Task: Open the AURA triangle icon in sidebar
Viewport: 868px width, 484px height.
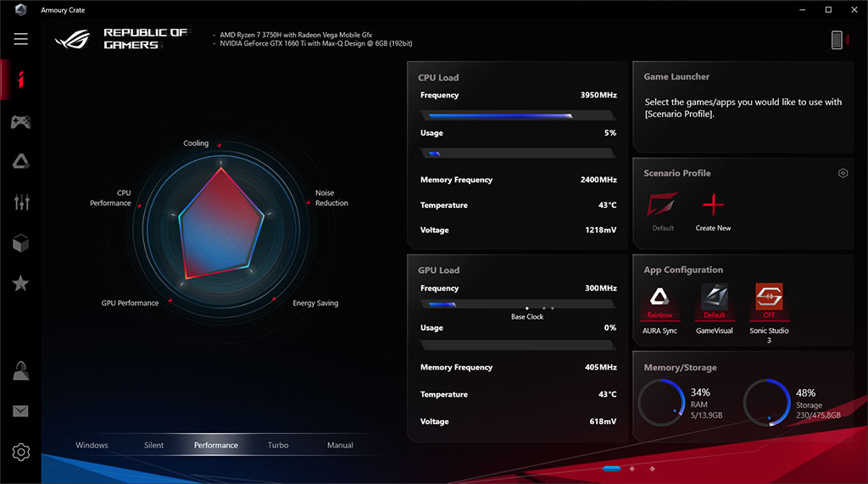Action: click(21, 161)
